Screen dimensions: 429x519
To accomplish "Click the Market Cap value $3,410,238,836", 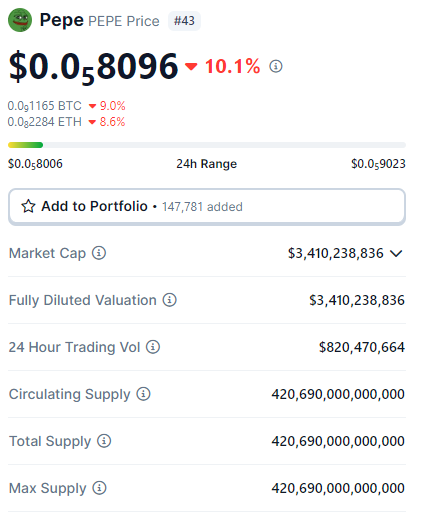I will click(336, 253).
